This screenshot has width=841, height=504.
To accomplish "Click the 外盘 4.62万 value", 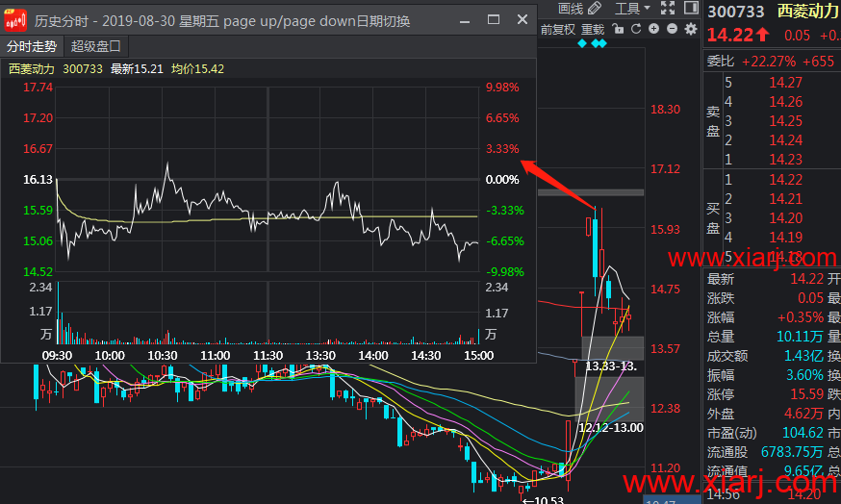I will [x=803, y=414].
